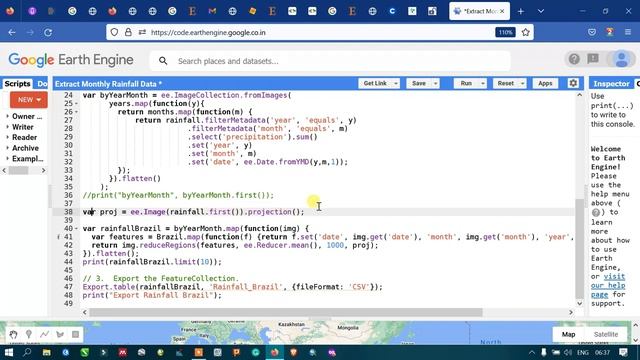Click the Scripts panel horizontal scrollbar
This screenshot has width=640, height=360.
pos(18,171)
